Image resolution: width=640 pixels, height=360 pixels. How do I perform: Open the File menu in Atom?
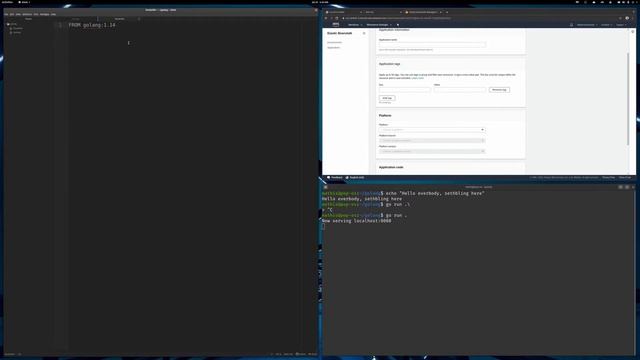pyautogui.click(x=6, y=14)
